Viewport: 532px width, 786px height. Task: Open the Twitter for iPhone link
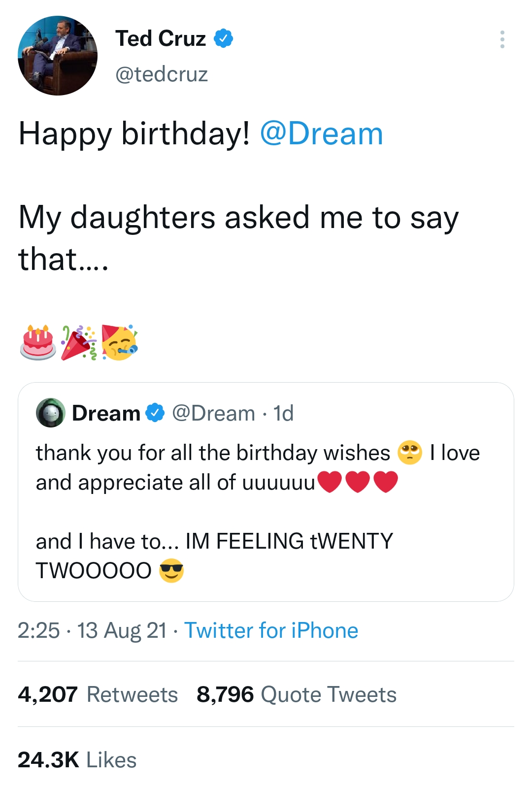pyautogui.click(x=271, y=630)
